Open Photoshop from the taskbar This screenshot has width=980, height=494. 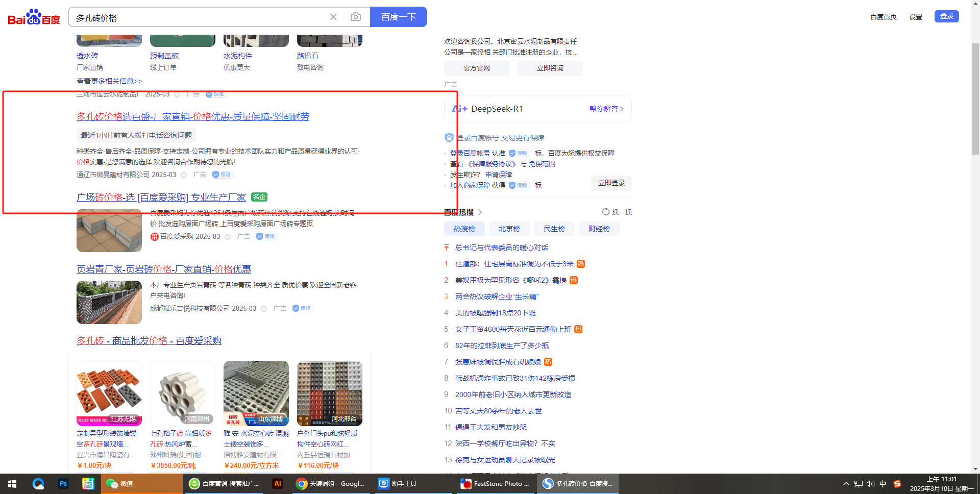[63, 483]
